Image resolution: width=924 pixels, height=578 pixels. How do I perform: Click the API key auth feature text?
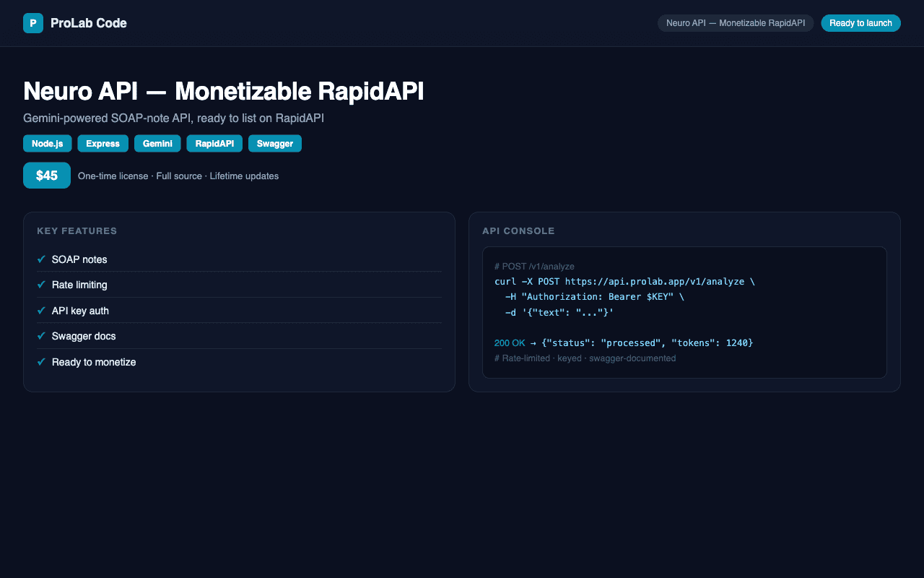click(x=80, y=311)
